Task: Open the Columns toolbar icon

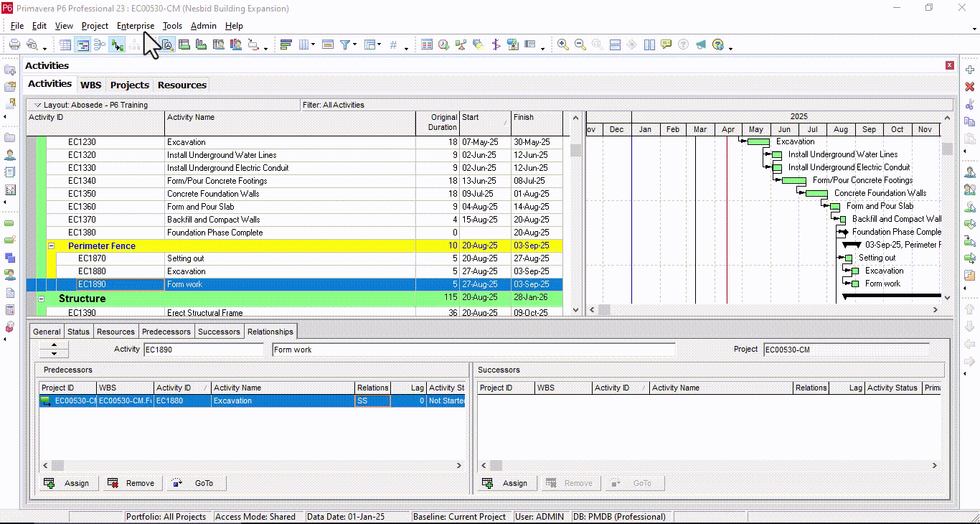Action: 303,45
